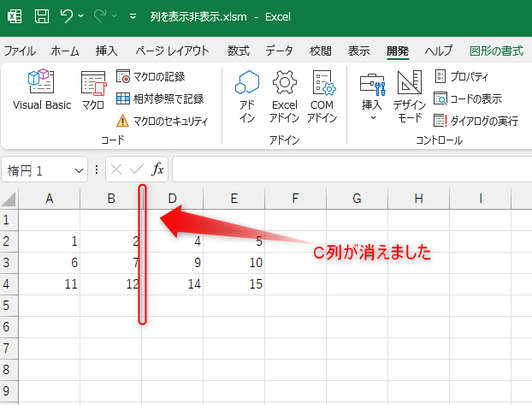
Task: Select column D header
Action: pyautogui.click(x=173, y=199)
